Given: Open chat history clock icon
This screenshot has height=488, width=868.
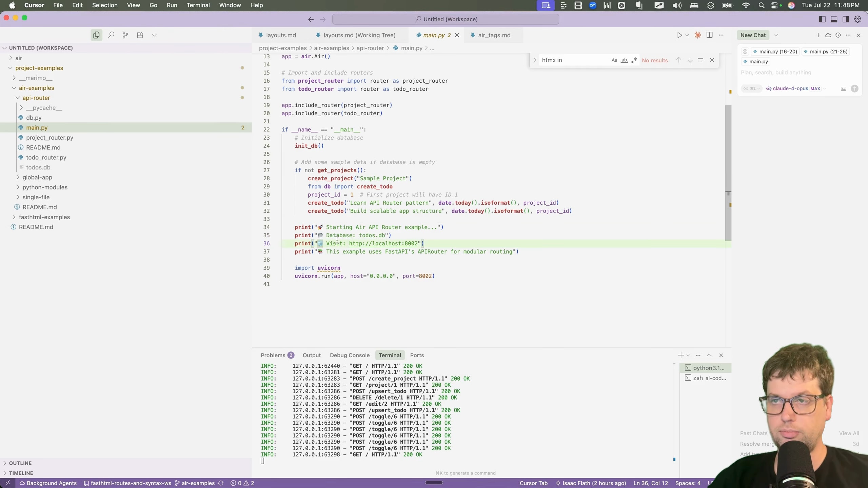Looking at the screenshot, I should click(838, 35).
